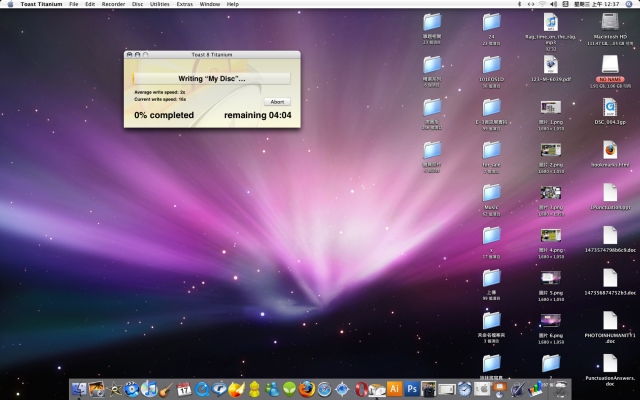
Task: Open iMovie star icon in Dock
Action: coord(114,389)
